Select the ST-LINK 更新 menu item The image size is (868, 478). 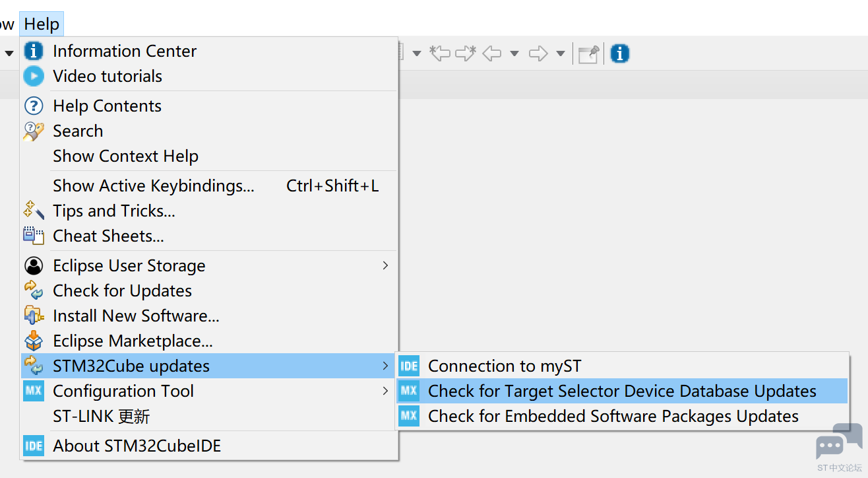(209, 416)
